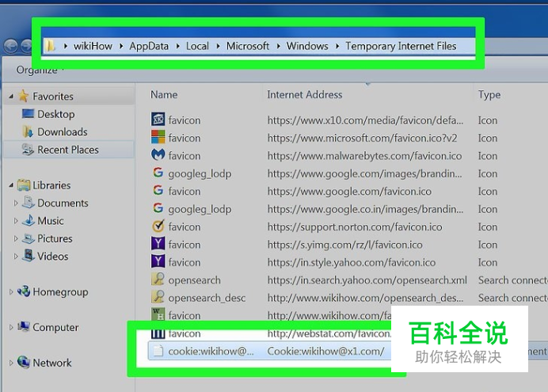548x392 pixels.
Task: Click the Music library icon
Action: tap(29, 220)
